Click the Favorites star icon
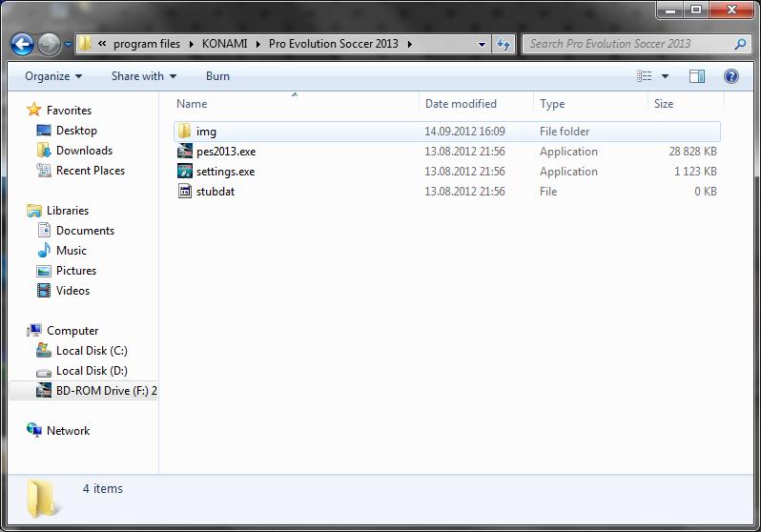 tap(34, 110)
